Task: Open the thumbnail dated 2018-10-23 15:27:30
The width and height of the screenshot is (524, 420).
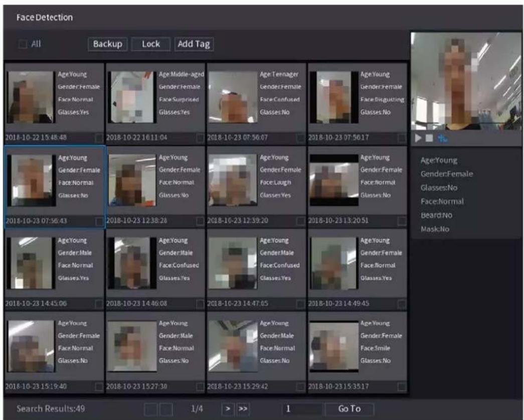Action: pyautogui.click(x=132, y=346)
